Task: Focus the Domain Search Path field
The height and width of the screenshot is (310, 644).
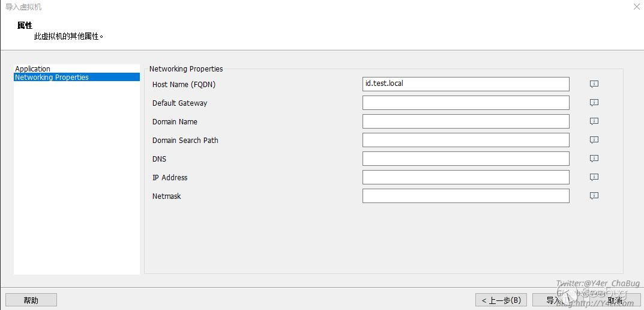Action: pyautogui.click(x=466, y=140)
